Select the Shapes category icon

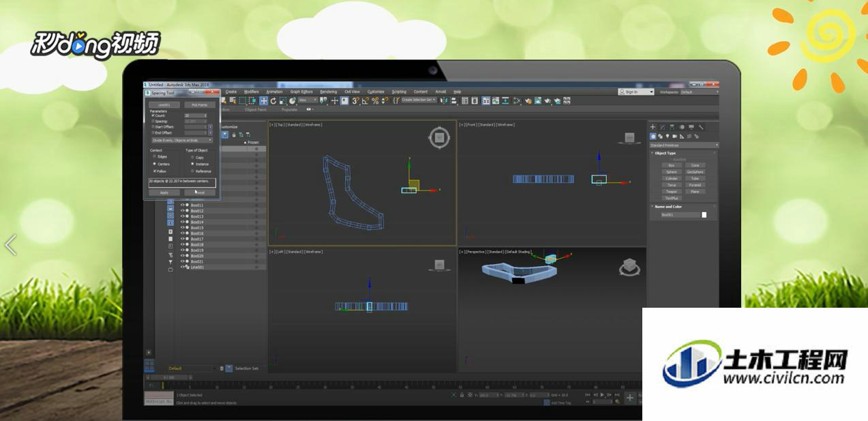(x=661, y=136)
